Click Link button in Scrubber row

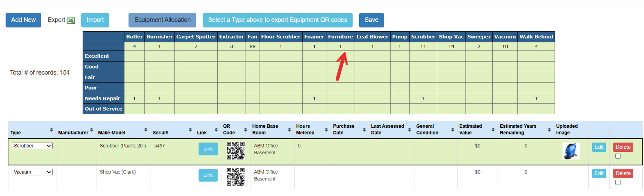208,149
